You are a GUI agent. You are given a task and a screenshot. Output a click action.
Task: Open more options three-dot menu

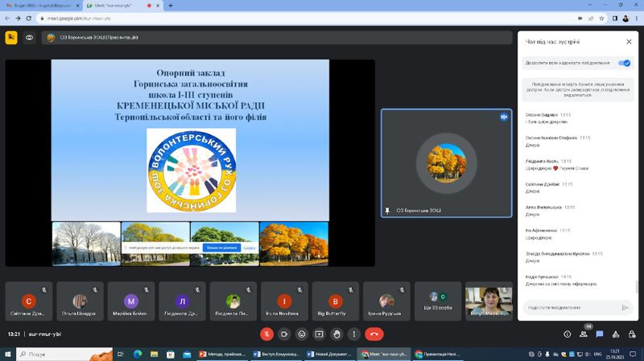pos(354,334)
